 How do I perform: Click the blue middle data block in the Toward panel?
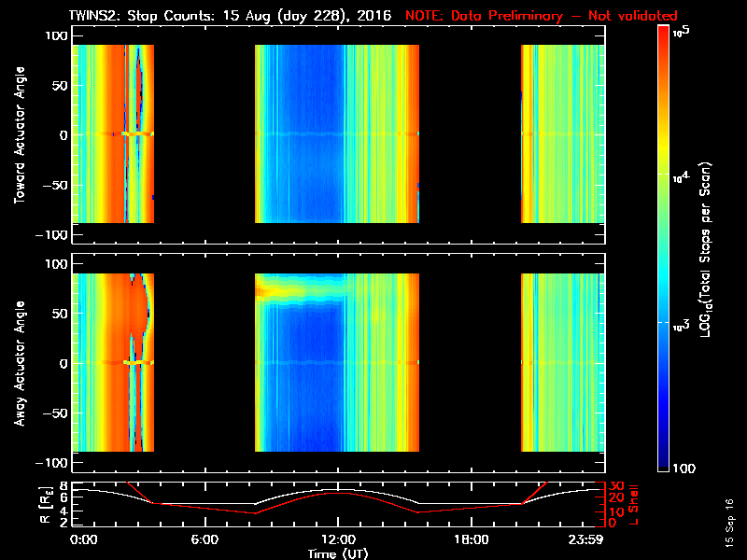(x=308, y=134)
